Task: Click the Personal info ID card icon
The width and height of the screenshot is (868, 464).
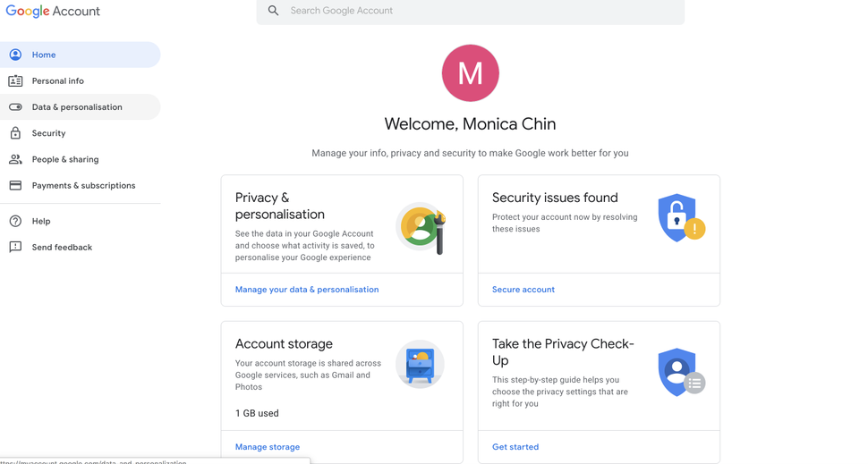Action: (x=15, y=80)
